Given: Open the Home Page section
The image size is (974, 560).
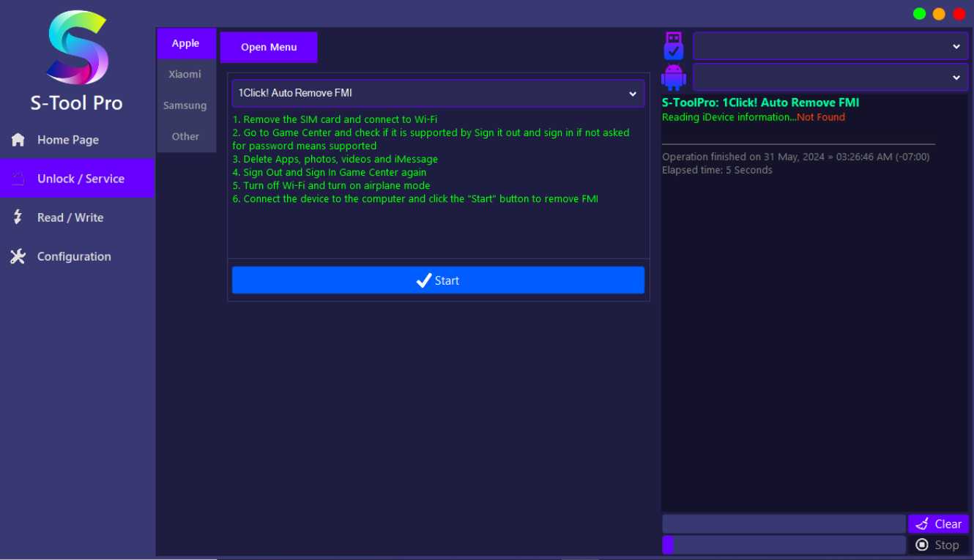Looking at the screenshot, I should pyautogui.click(x=77, y=140).
